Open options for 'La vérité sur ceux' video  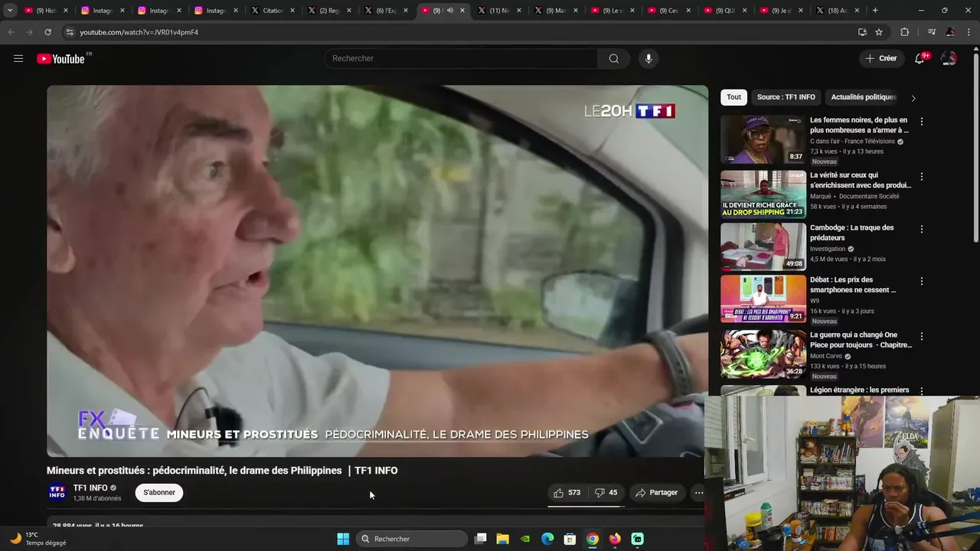pyautogui.click(x=922, y=177)
